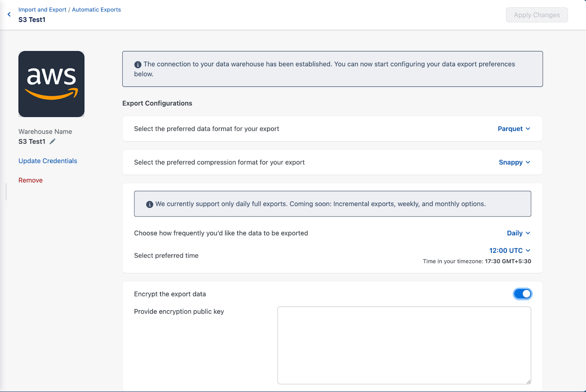Click 'Provide encryption public key' label
Image resolution: width=586 pixels, height=392 pixels.
179,311
